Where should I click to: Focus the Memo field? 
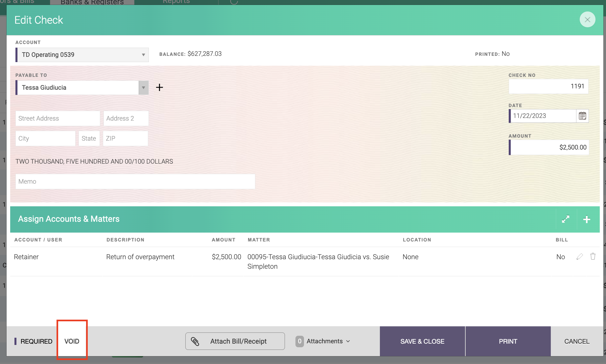(x=135, y=181)
